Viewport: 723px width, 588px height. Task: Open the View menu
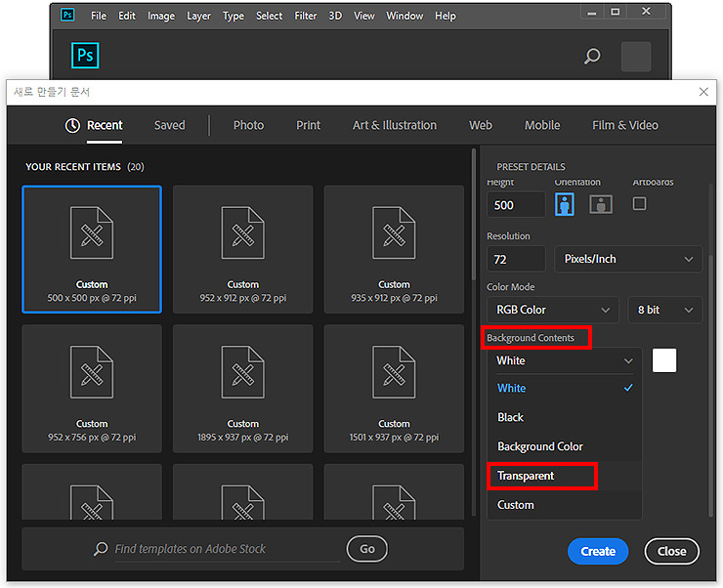pyautogui.click(x=364, y=16)
